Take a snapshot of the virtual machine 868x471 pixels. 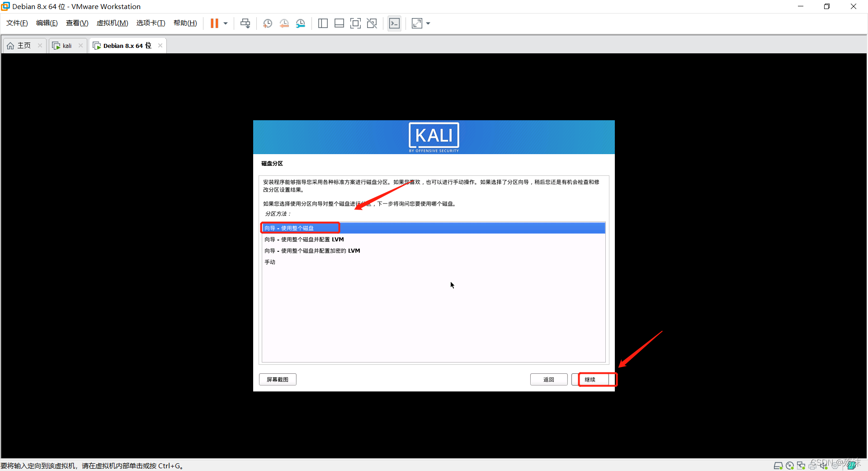point(268,24)
